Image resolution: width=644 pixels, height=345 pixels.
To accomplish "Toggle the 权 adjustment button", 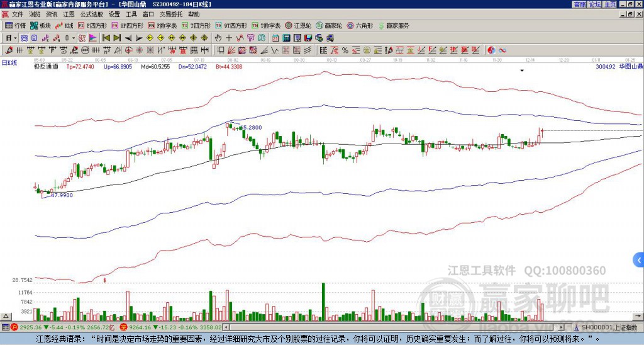I will [x=82, y=38].
